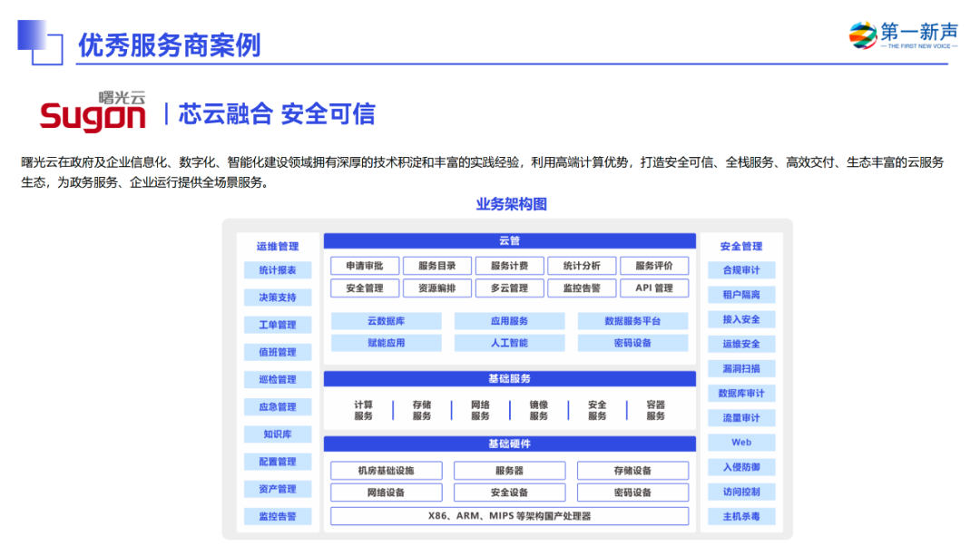This screenshot has height=556, width=980.
Task: Select the 云管 header bar
Action: [x=509, y=241]
